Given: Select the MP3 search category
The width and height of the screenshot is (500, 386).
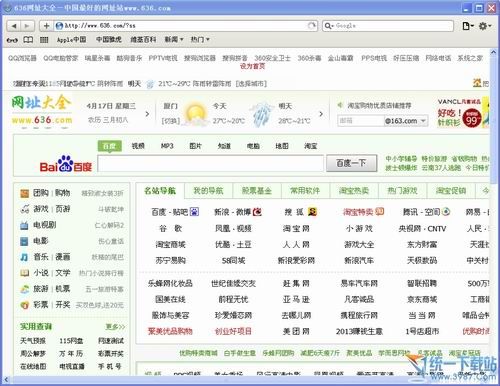Looking at the screenshot, I should (167, 146).
